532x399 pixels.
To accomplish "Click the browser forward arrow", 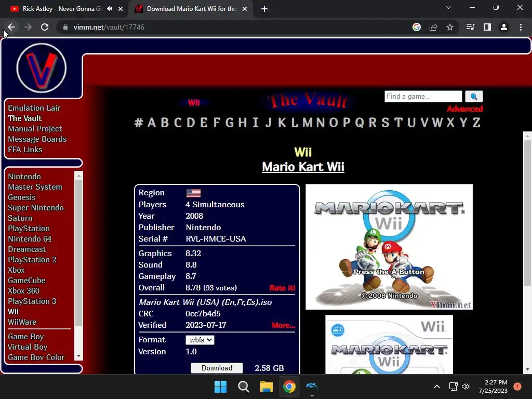I will tap(28, 27).
